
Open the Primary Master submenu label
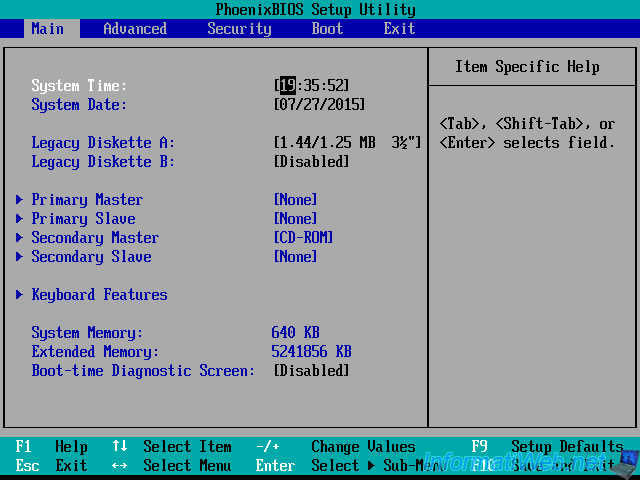pos(87,200)
